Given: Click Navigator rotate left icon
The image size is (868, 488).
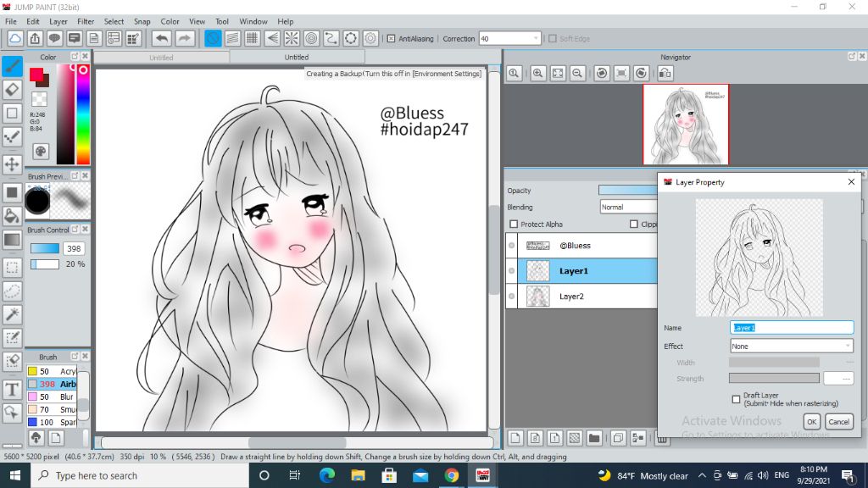Looking at the screenshot, I should pyautogui.click(x=602, y=73).
